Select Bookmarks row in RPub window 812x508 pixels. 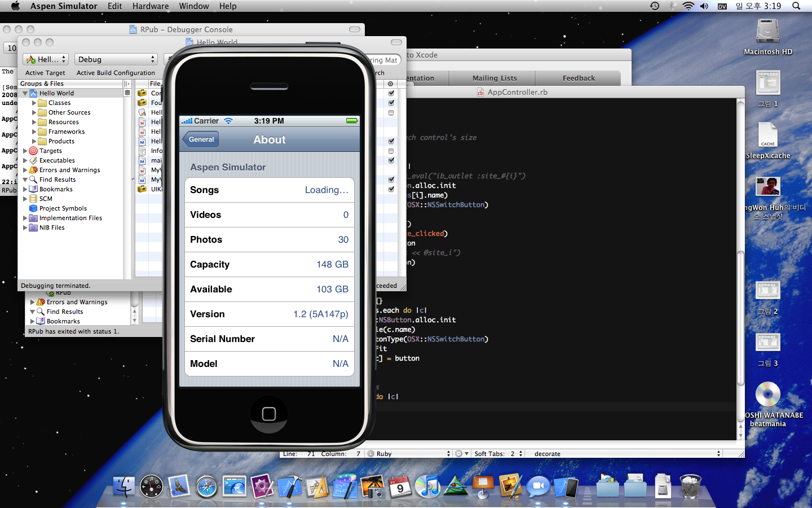[63, 321]
